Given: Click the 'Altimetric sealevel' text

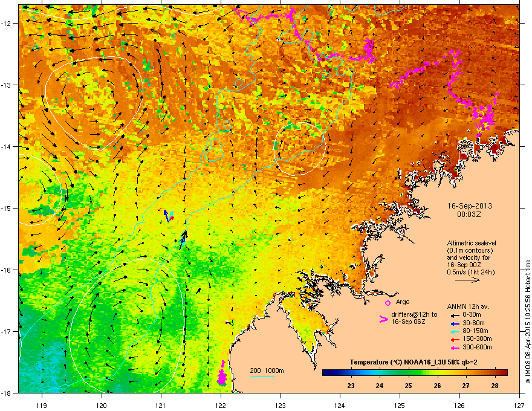Looking at the screenshot, I should pos(472,243).
